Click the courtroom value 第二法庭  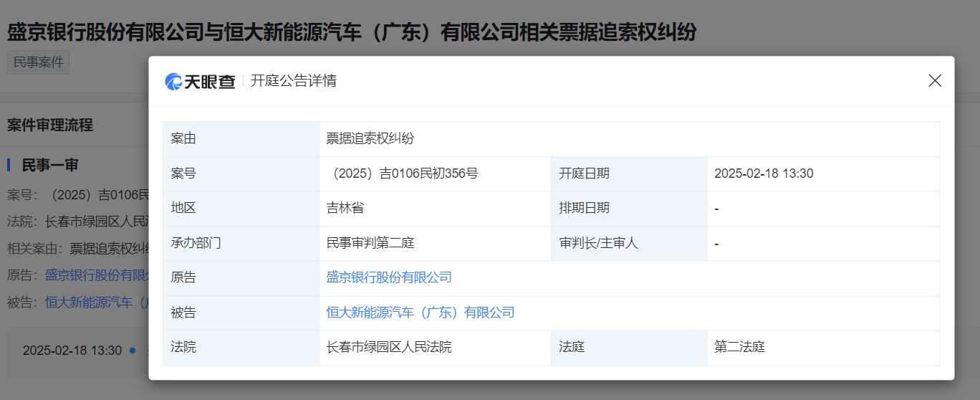(x=739, y=347)
